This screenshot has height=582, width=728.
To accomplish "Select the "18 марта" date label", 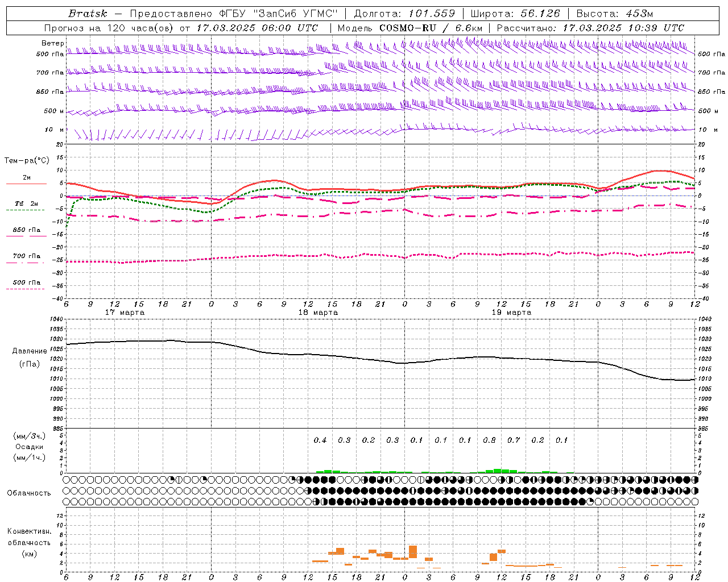I will [x=318, y=313].
